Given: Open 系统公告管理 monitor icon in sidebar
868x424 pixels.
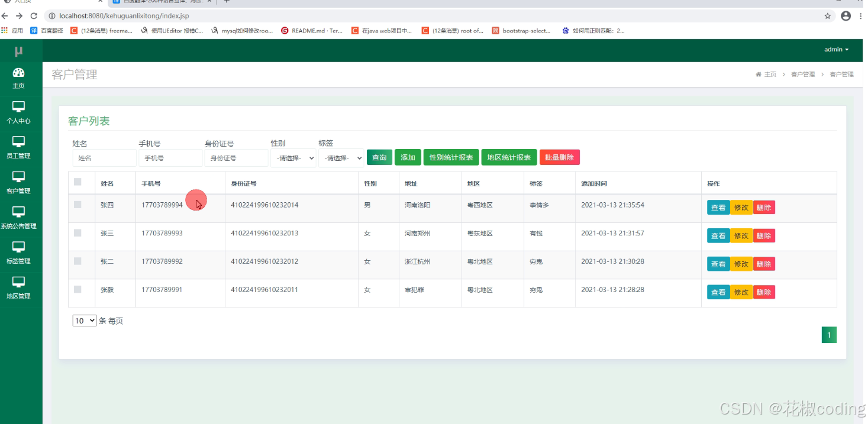Looking at the screenshot, I should [x=18, y=212].
